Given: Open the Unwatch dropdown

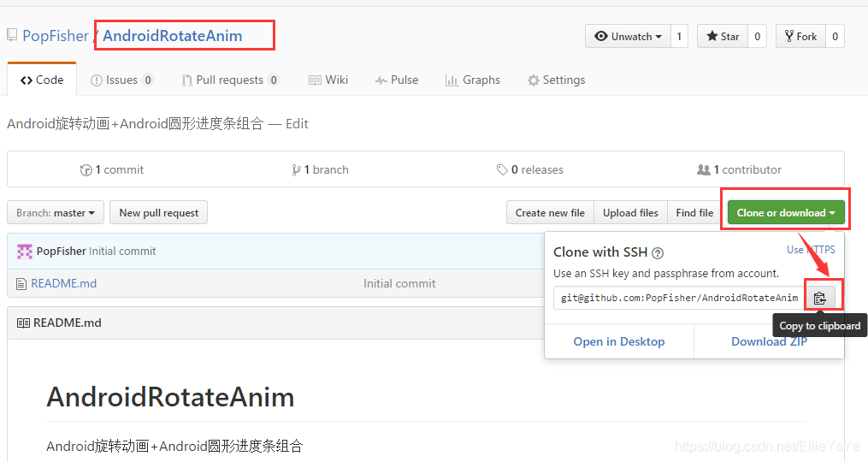Looking at the screenshot, I should tap(628, 37).
